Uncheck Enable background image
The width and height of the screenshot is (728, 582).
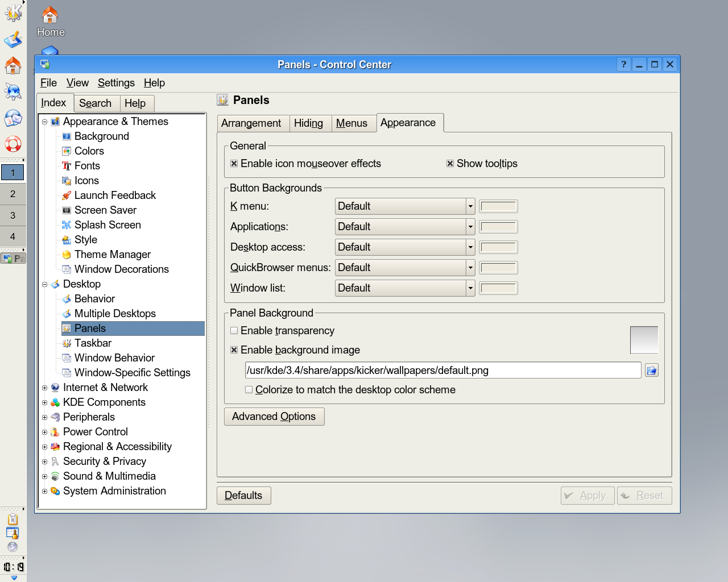tap(234, 350)
